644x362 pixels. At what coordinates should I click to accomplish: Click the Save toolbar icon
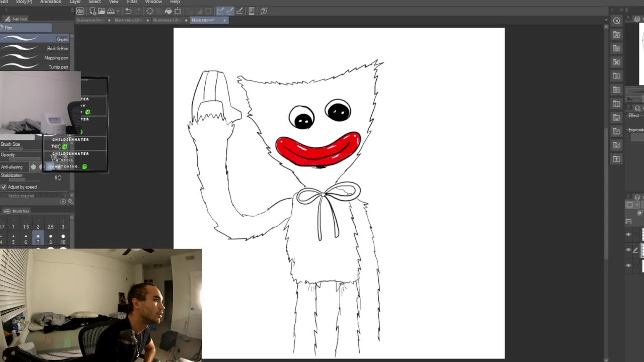coord(111,11)
